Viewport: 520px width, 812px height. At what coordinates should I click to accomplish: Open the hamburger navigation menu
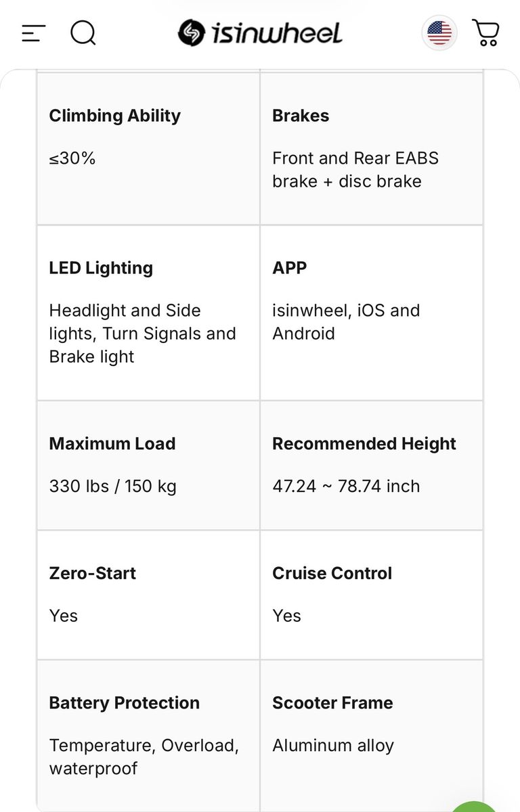click(33, 32)
